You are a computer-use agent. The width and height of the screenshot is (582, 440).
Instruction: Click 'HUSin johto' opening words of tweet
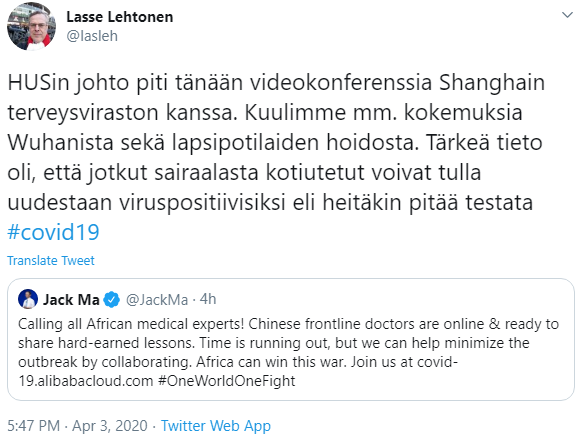tap(68, 82)
